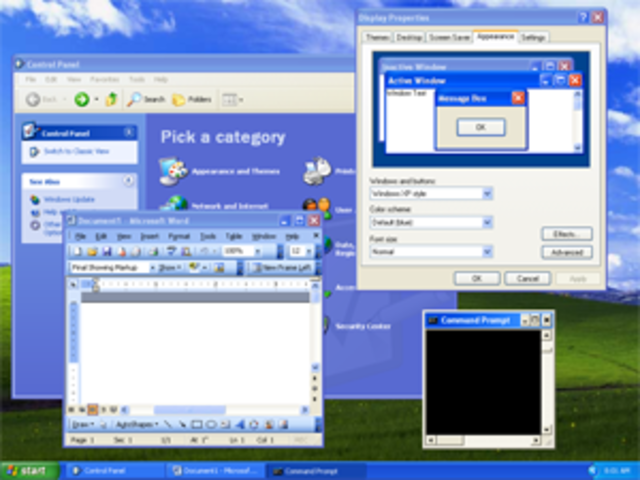Click the Insert WordArt icon in Drawing toolbar
Viewport: 640px width, 480px height.
(240, 424)
